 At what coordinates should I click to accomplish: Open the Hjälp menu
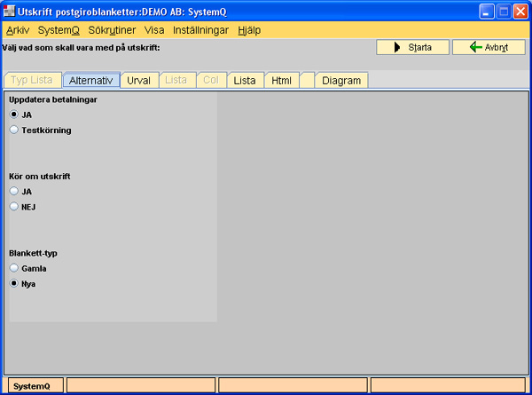pyautogui.click(x=250, y=29)
